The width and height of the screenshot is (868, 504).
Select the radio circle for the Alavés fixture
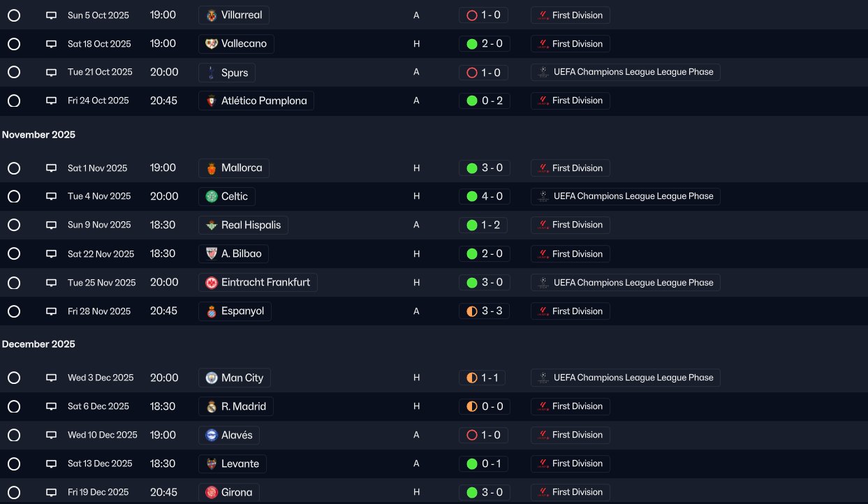click(14, 435)
